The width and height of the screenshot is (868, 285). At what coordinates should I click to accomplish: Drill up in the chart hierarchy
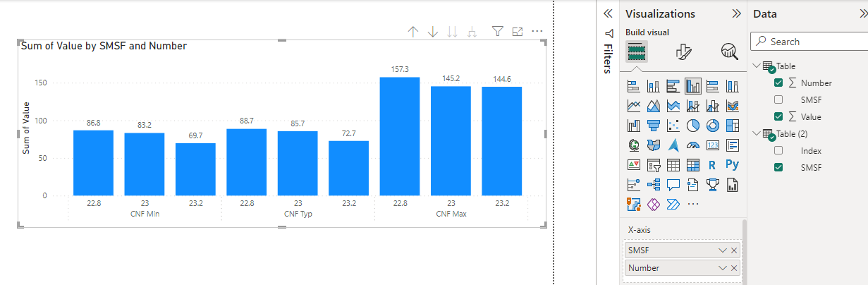(x=413, y=32)
